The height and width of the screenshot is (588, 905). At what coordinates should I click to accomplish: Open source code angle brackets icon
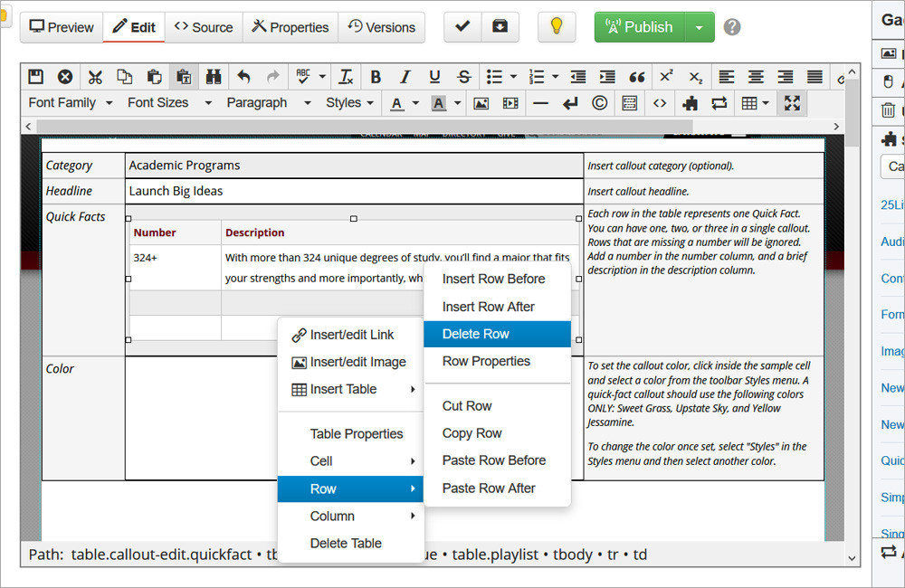tap(660, 103)
